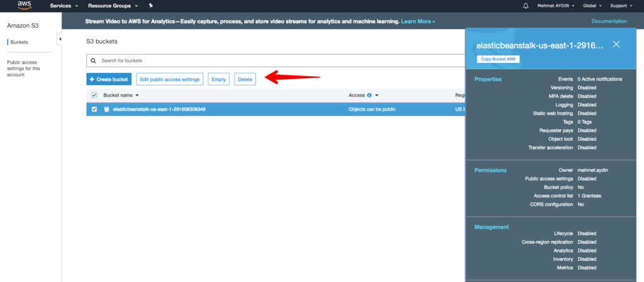Open the Mehmet AYDIN account menu
The width and height of the screenshot is (644, 282).
555,6
